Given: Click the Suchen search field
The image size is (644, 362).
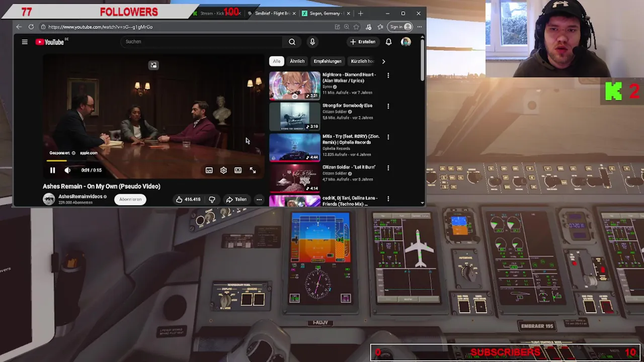Looking at the screenshot, I should pos(201,42).
